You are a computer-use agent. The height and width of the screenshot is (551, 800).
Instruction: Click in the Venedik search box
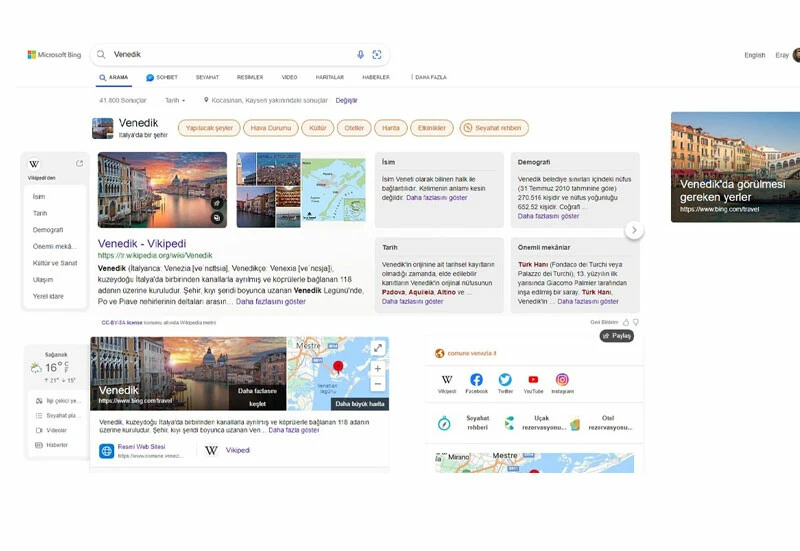tap(230, 55)
